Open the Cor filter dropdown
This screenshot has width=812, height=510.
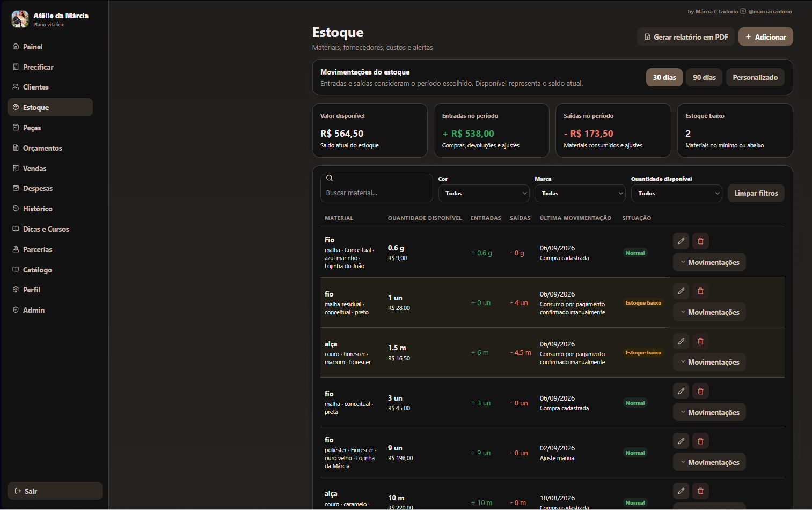point(484,193)
